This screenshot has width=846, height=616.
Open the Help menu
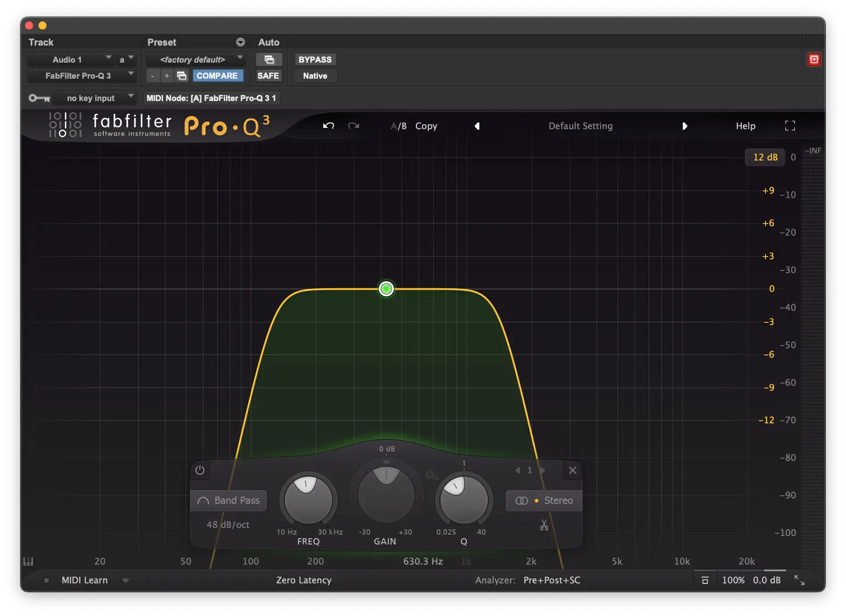coord(745,126)
